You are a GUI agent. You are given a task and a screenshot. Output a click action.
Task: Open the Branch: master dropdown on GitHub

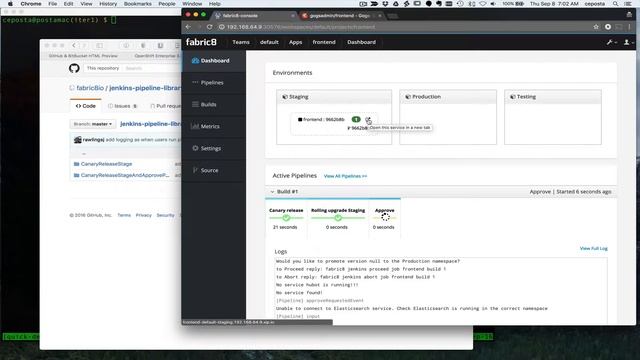click(x=93, y=124)
